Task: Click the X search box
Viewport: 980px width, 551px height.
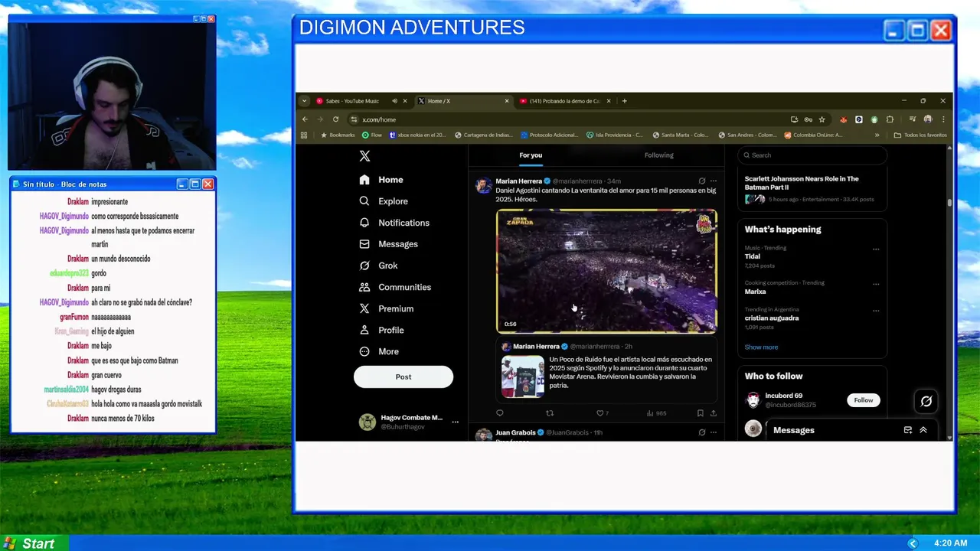Action: 812,155
